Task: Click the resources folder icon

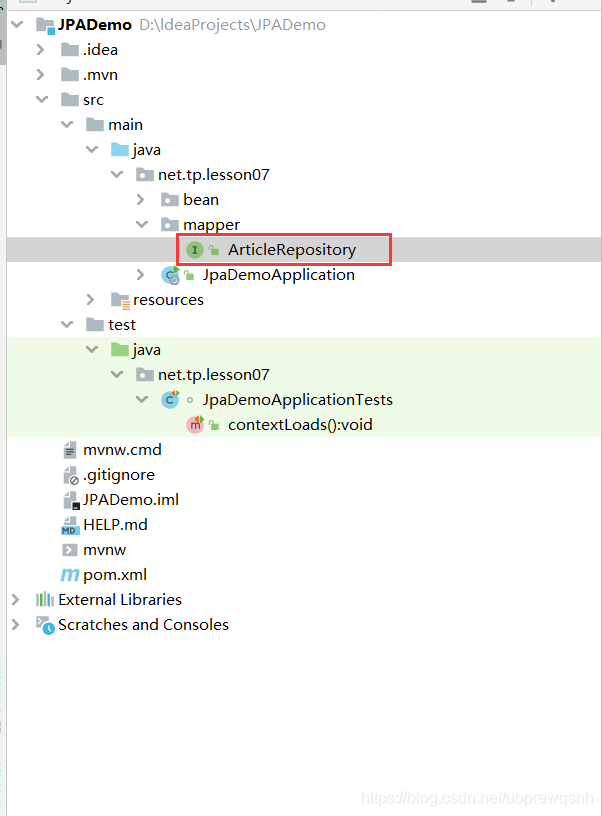Action: pos(120,300)
